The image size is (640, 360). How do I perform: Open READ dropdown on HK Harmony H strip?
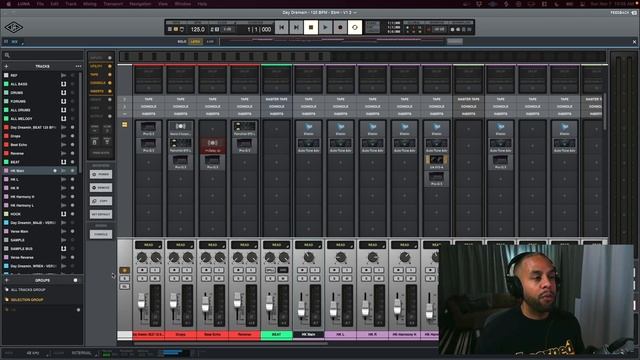pyautogui.click(x=404, y=245)
